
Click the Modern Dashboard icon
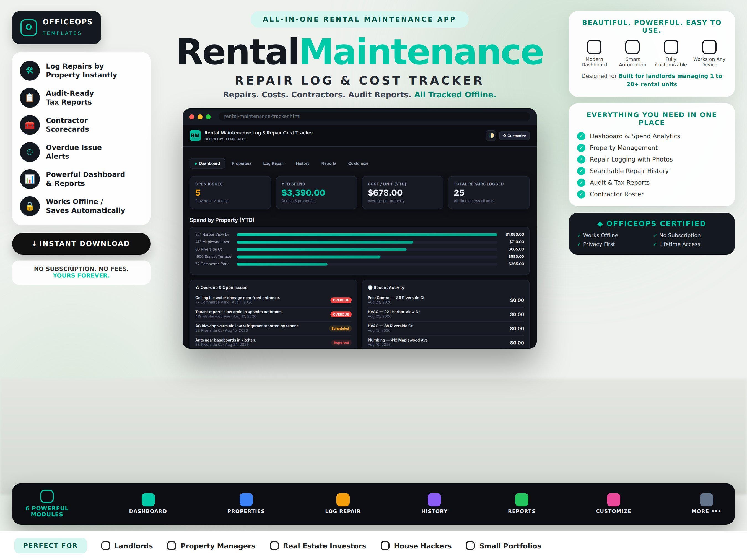[x=594, y=47]
